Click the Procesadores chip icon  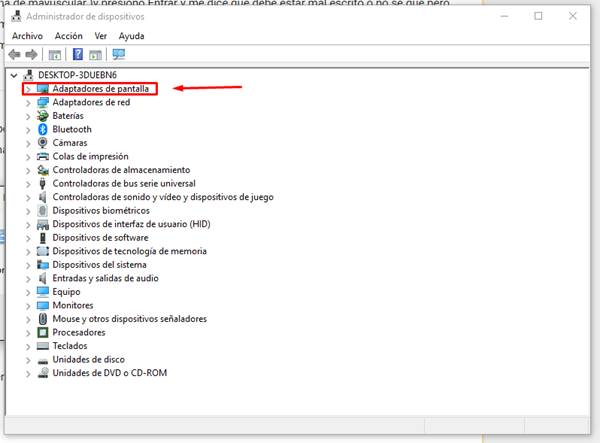(x=43, y=332)
